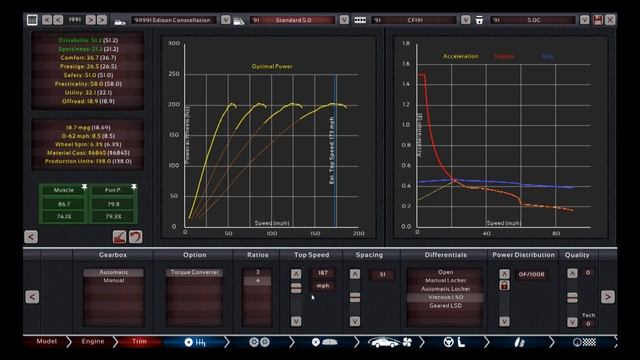Switch to the Trim tab
Image resolution: width=640 pixels, height=360 pixels.
[x=139, y=342]
